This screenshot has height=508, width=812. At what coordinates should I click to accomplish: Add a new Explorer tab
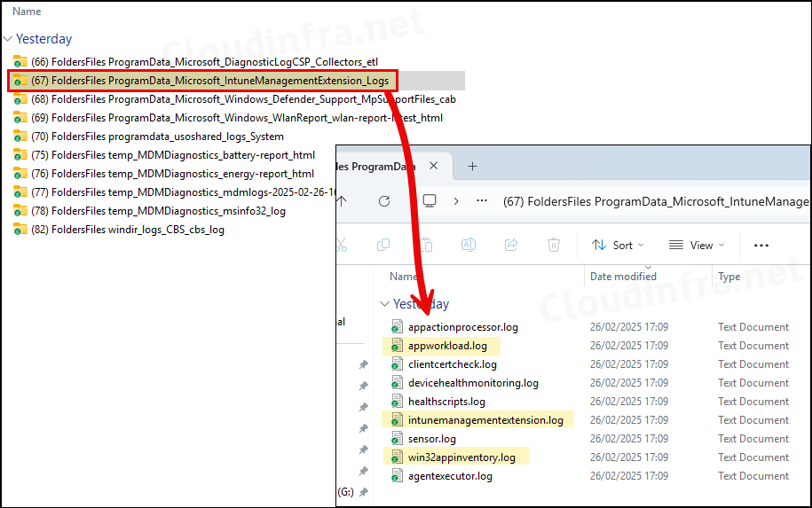click(472, 166)
